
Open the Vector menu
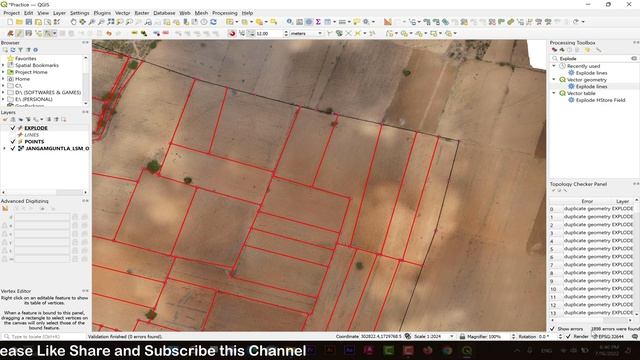(x=122, y=13)
